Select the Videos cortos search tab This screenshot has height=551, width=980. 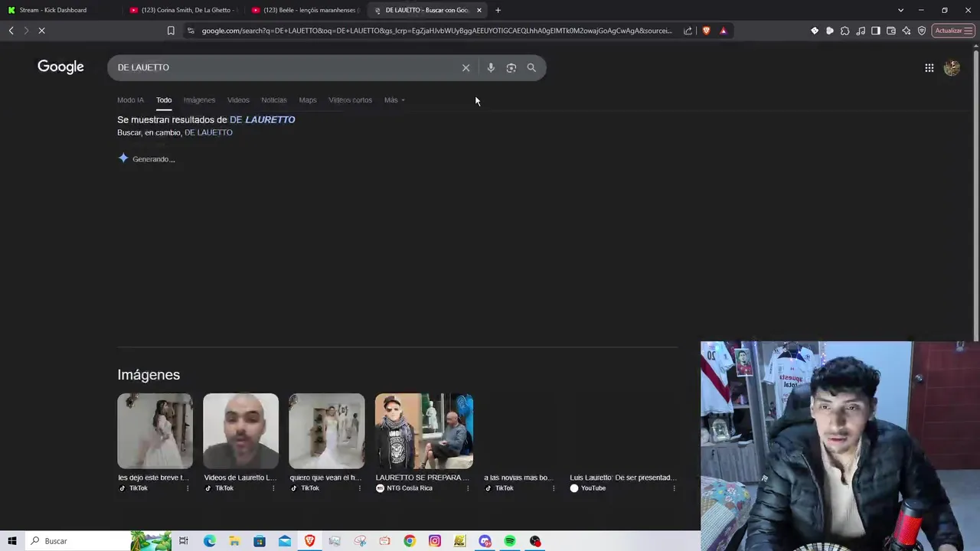tap(350, 100)
